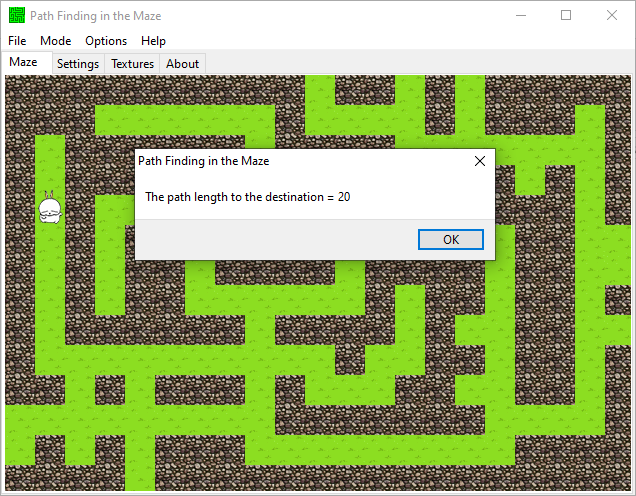Click the green maze app icon in title bar

click(17, 15)
